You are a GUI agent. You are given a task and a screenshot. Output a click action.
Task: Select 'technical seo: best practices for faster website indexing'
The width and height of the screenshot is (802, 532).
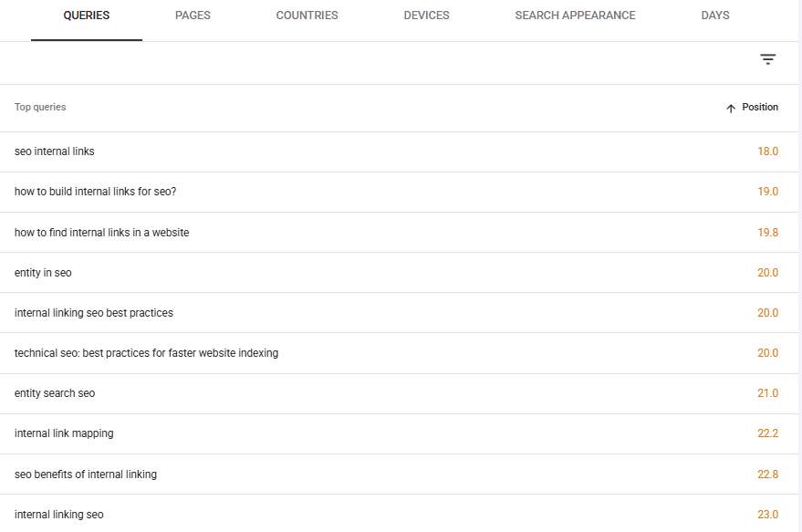pyautogui.click(x=146, y=353)
